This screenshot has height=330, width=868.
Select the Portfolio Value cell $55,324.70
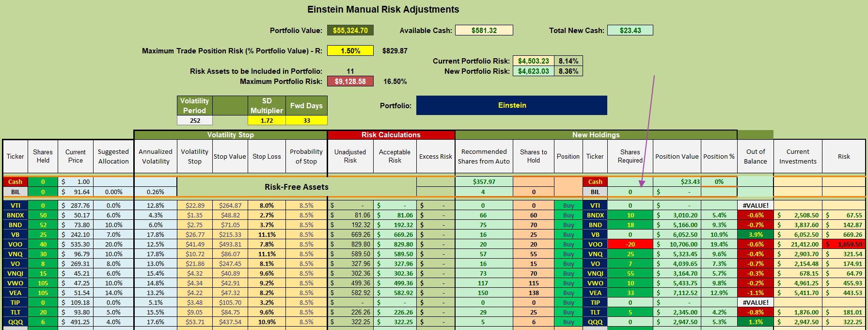(350, 30)
